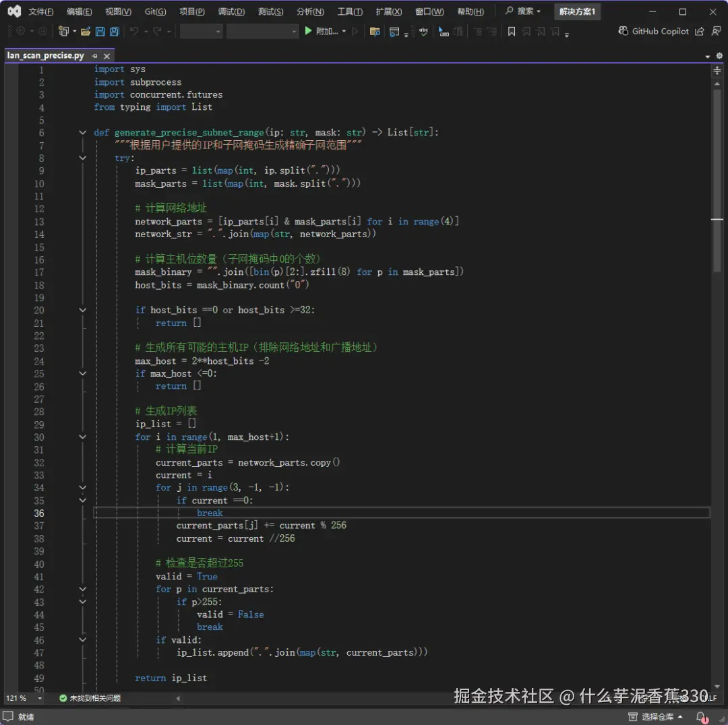Click the 'return ip_list' code on line 49
The height and width of the screenshot is (725, 728).
tap(171, 678)
